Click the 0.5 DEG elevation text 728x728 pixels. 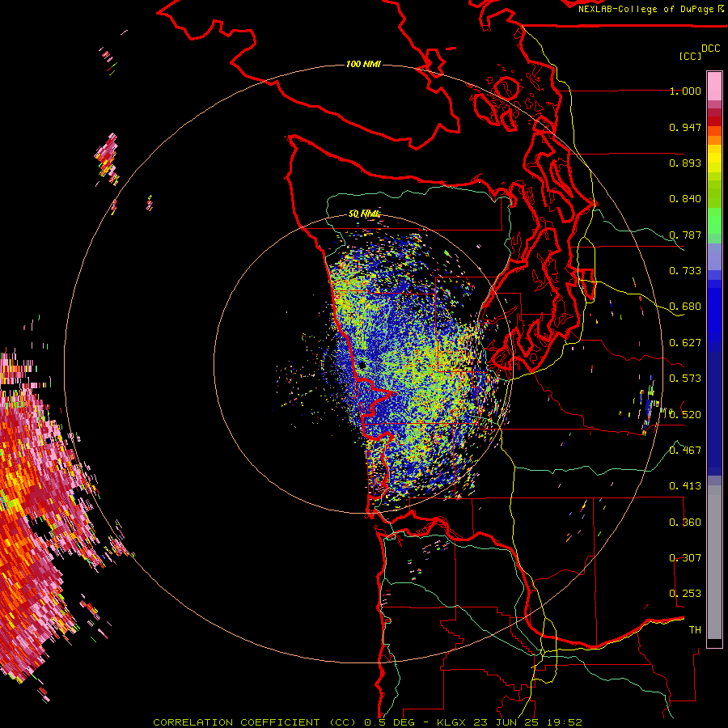[390, 722]
